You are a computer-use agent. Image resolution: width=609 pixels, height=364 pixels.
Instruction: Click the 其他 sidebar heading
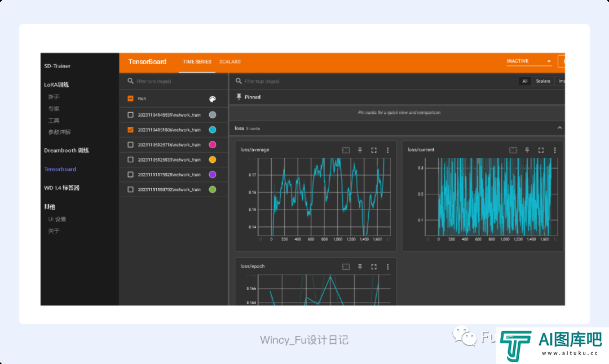pos(50,207)
